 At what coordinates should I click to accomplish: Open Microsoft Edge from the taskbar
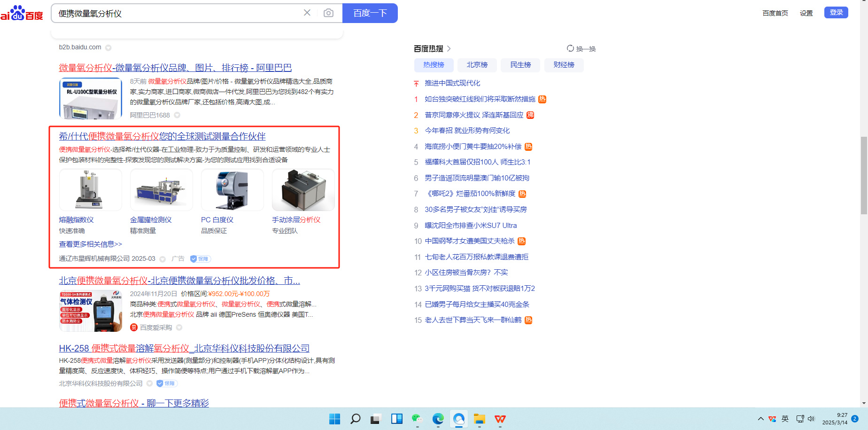point(438,419)
